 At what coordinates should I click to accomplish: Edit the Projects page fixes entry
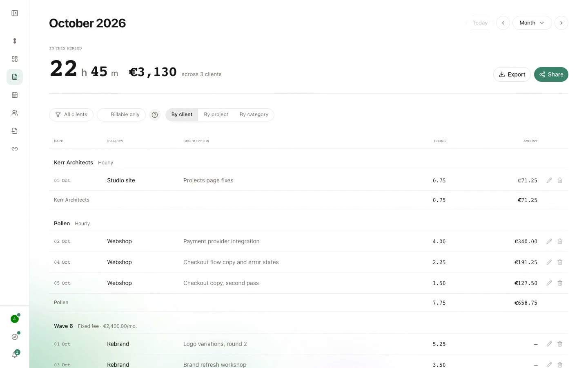[549, 180]
